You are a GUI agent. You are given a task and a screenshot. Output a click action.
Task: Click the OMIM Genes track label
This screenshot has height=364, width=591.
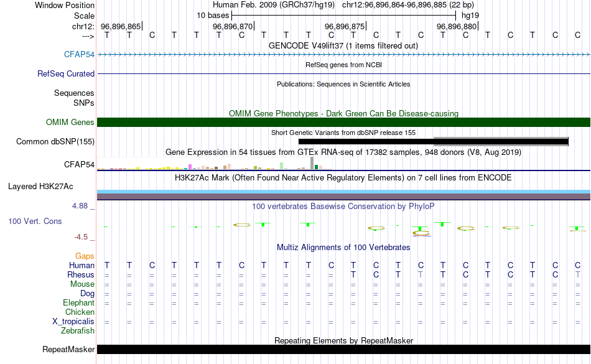click(70, 122)
